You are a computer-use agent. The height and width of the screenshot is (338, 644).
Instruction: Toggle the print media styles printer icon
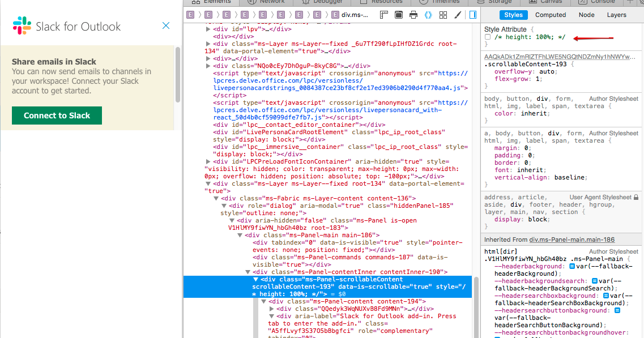(413, 15)
